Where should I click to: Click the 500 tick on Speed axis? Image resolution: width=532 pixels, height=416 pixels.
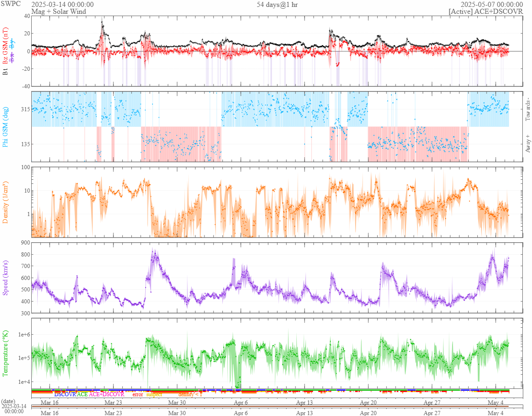25,290
